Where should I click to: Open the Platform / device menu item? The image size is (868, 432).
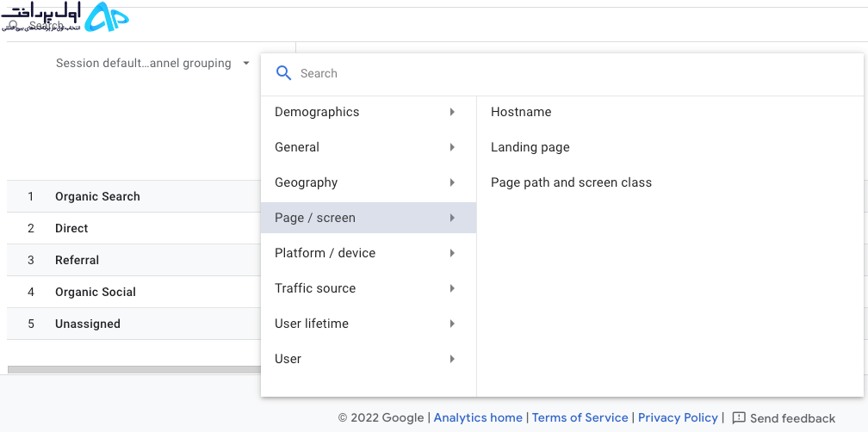point(369,253)
